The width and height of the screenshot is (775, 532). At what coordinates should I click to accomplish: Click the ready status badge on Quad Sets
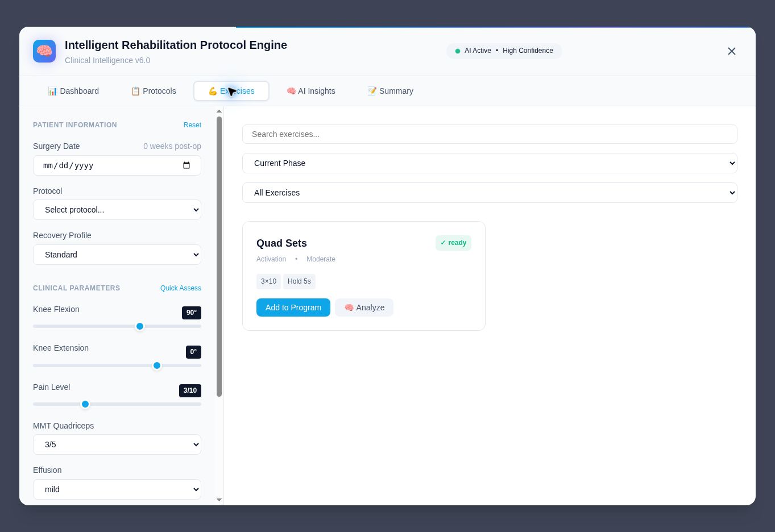coord(453,243)
